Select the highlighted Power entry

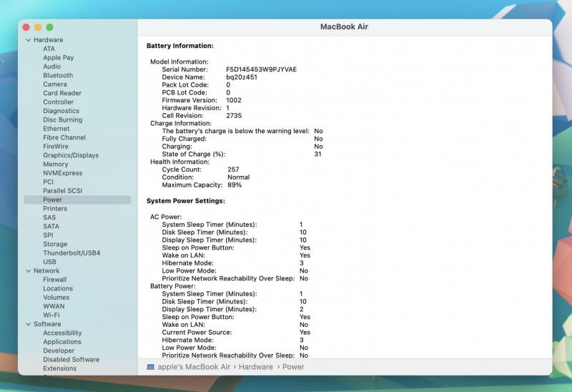tap(77, 200)
